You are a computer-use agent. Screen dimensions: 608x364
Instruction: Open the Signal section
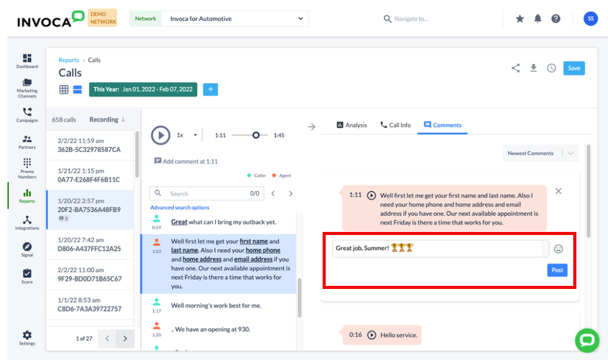coord(27,250)
